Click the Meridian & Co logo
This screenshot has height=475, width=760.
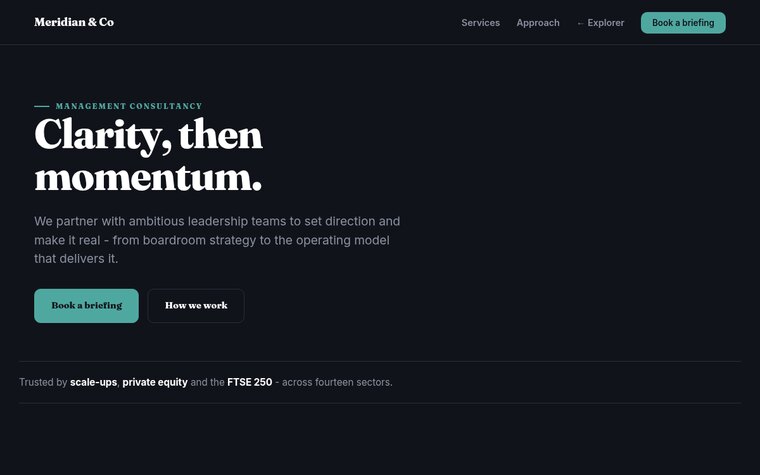click(74, 22)
